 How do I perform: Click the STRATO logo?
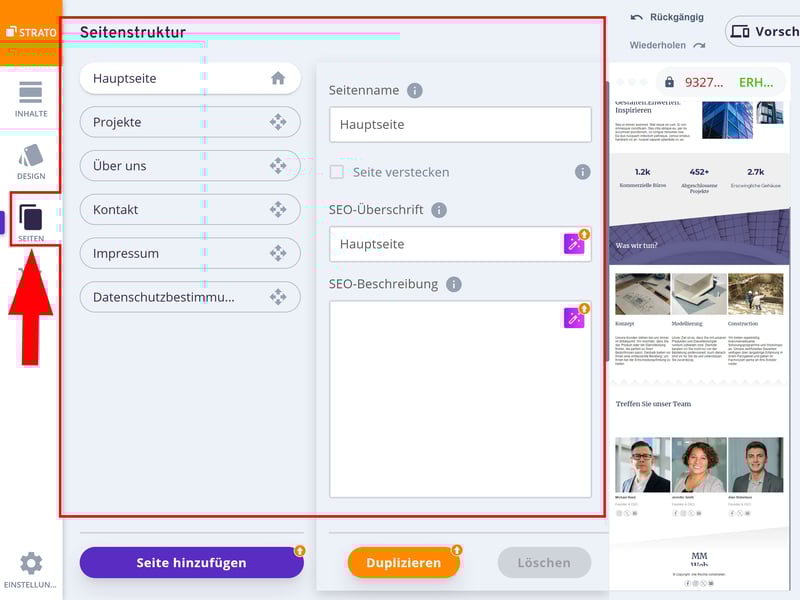31,33
